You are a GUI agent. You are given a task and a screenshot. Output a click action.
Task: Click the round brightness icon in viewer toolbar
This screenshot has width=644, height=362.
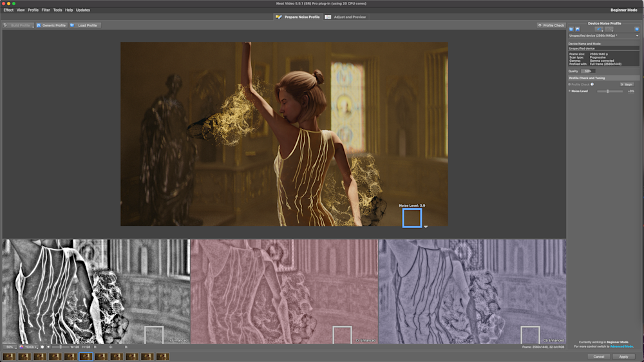(x=48, y=347)
